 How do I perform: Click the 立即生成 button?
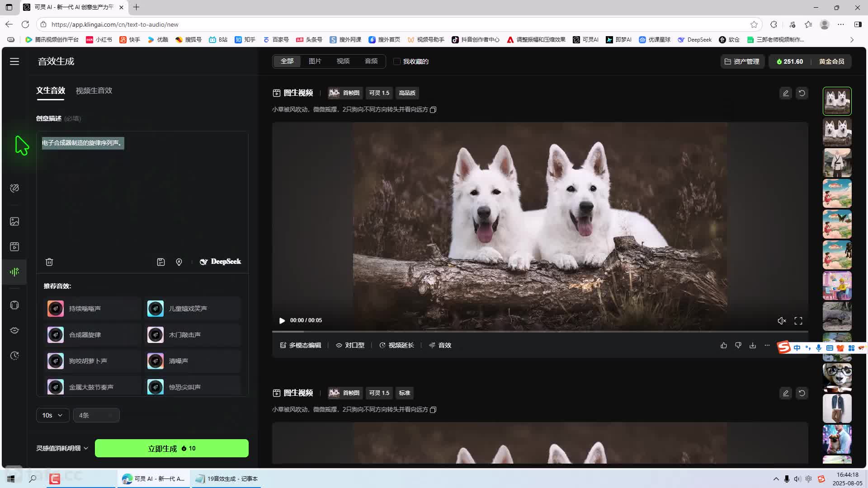pos(171,448)
